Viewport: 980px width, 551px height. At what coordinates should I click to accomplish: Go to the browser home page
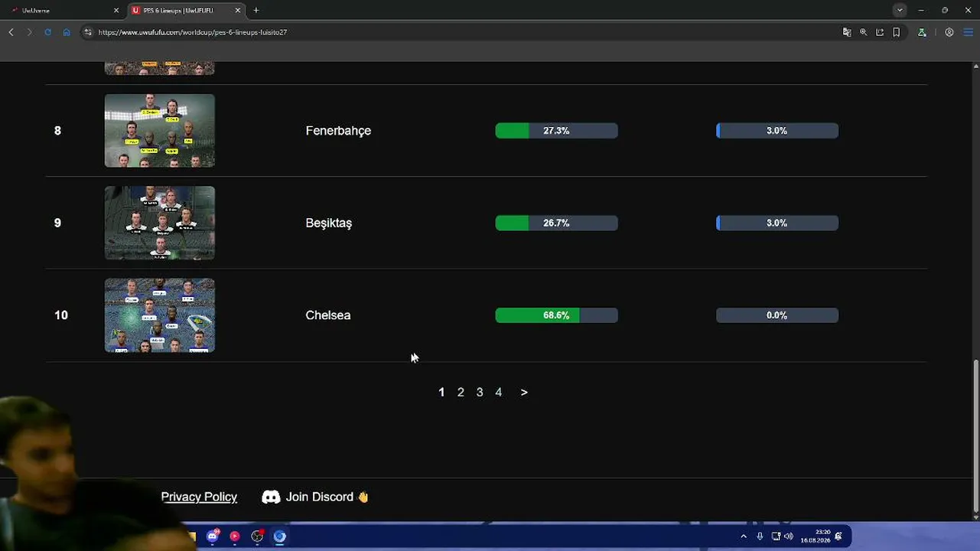point(67,32)
